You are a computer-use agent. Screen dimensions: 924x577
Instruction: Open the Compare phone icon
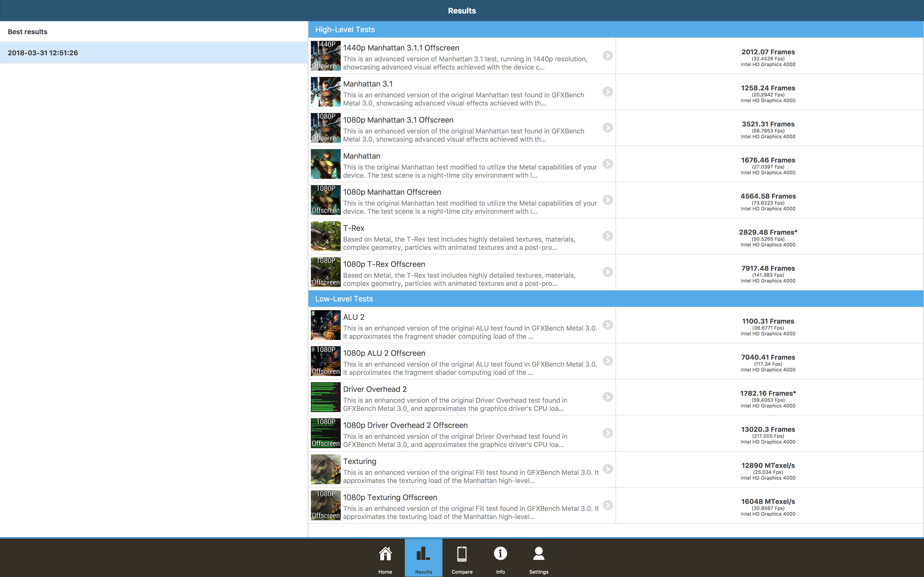point(462,558)
